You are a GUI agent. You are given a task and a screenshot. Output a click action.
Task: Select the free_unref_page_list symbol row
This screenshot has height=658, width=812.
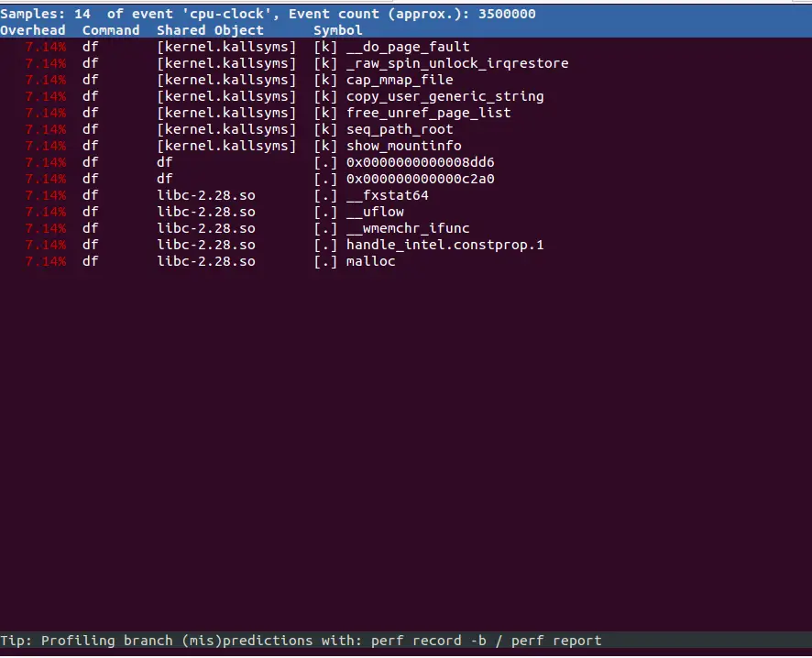(421, 113)
